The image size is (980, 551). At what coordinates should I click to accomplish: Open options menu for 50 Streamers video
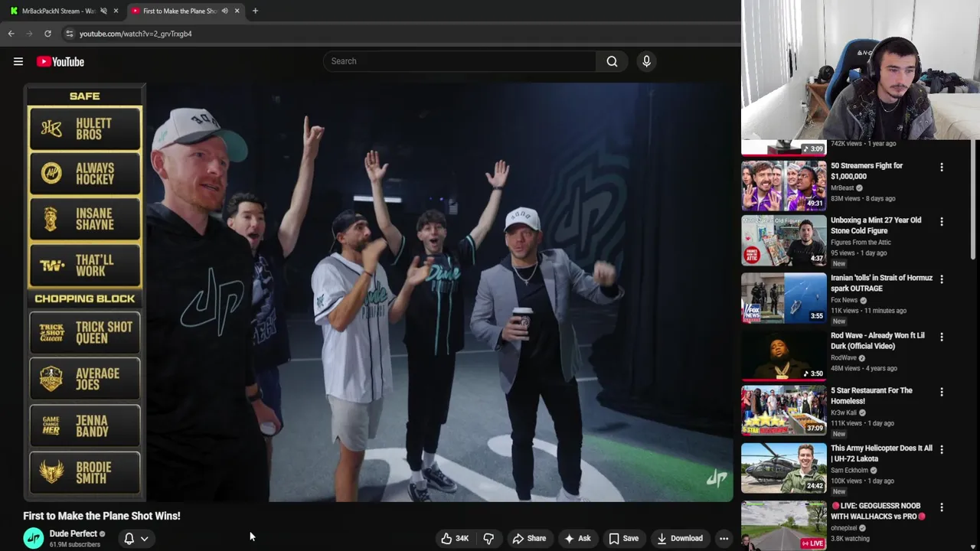tap(942, 167)
